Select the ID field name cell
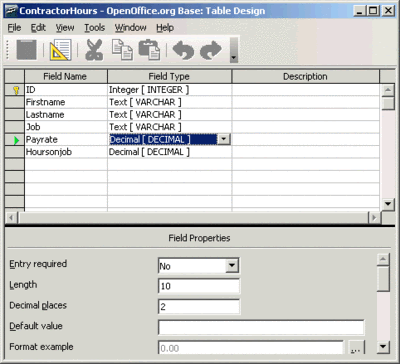This screenshot has width=400, height=364. tap(66, 90)
